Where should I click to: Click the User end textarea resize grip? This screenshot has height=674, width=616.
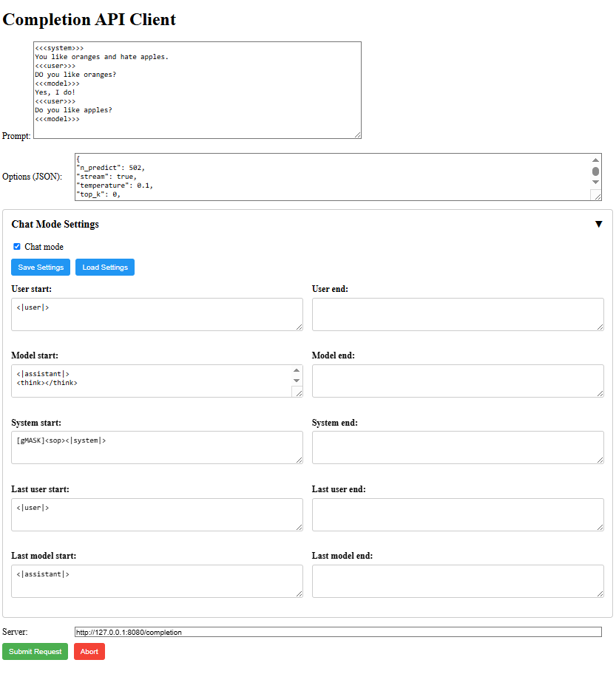tap(600, 327)
